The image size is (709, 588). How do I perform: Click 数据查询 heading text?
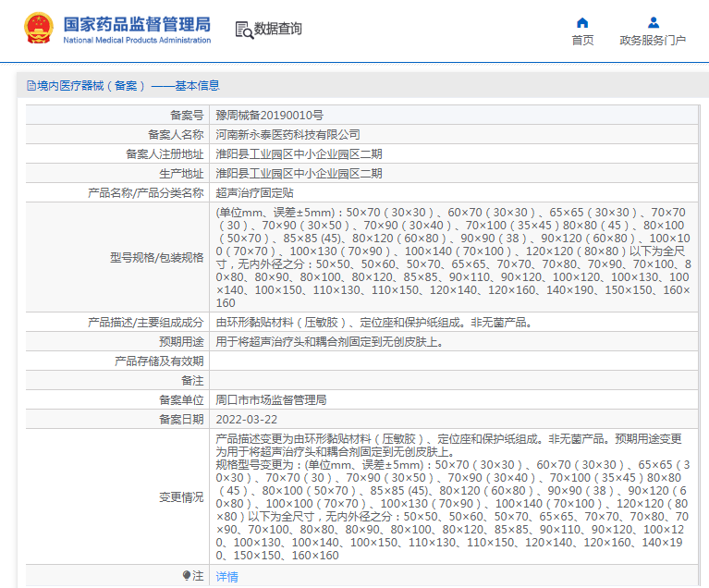[x=277, y=29]
